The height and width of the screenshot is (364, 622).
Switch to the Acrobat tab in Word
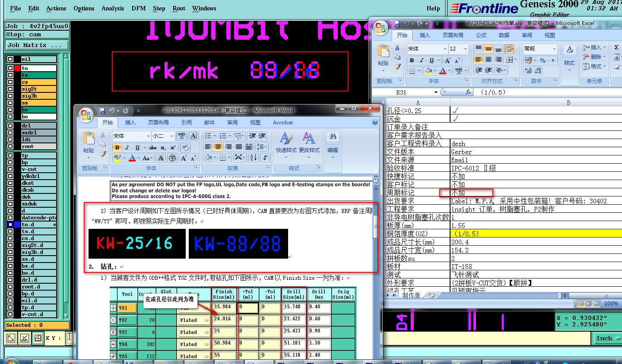283,123
